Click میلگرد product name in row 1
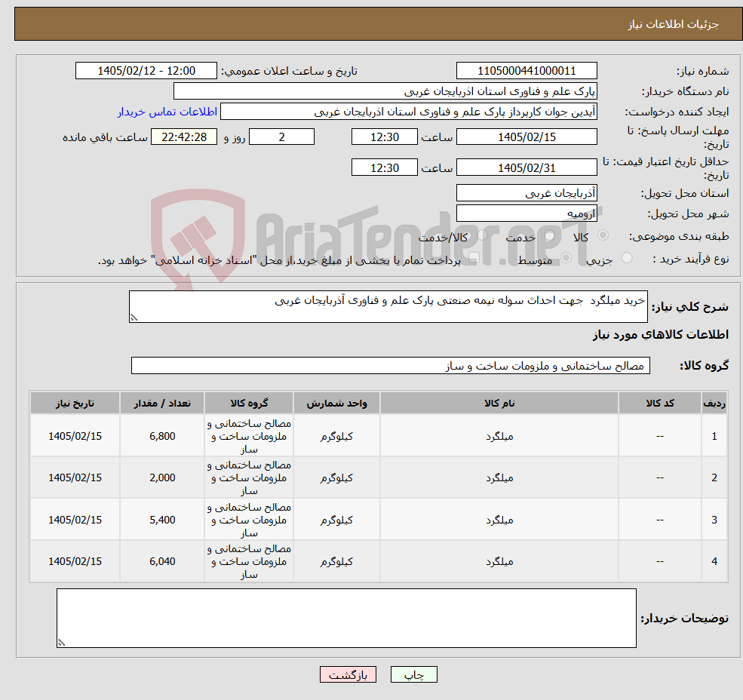The image size is (743, 700). [499, 436]
